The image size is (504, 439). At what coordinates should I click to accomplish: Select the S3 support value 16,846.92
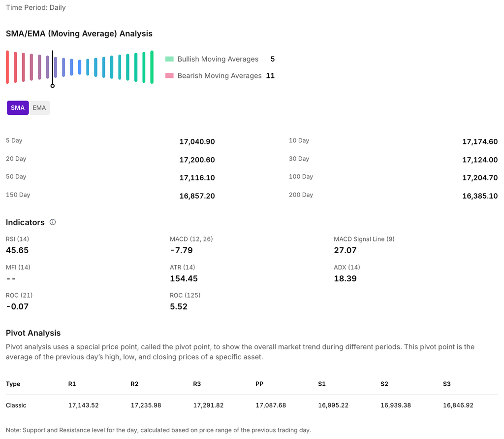[x=458, y=405]
